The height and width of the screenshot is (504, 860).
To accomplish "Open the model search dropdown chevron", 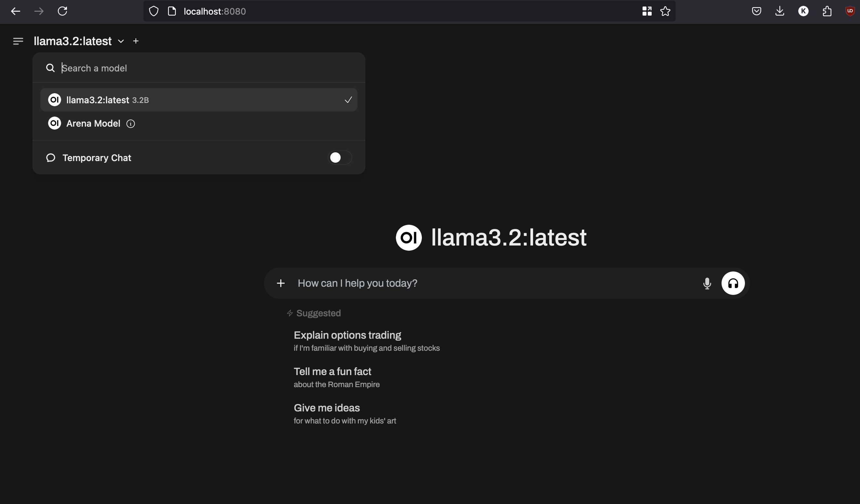I will tap(120, 41).
